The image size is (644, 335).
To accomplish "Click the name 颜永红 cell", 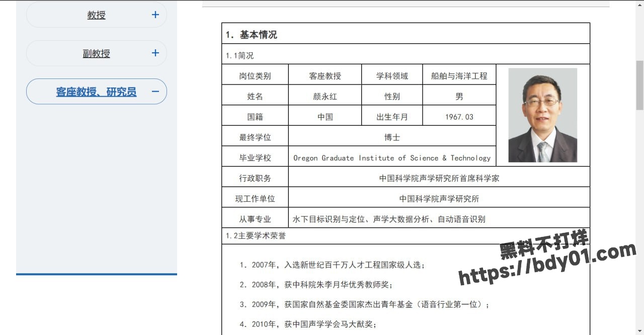I will (x=325, y=95).
